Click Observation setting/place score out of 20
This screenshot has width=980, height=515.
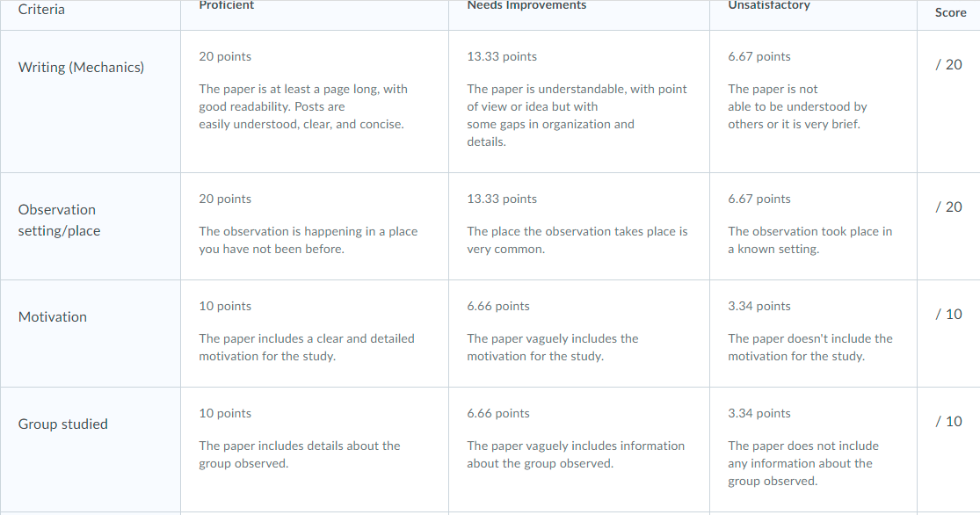coord(948,207)
